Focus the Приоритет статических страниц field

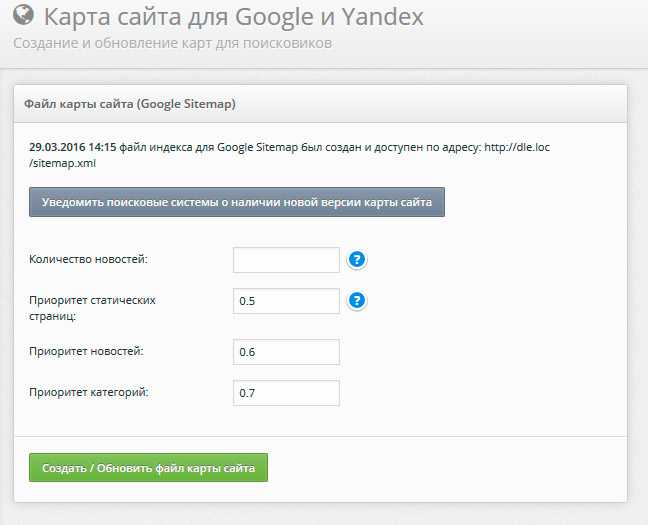[x=286, y=301]
